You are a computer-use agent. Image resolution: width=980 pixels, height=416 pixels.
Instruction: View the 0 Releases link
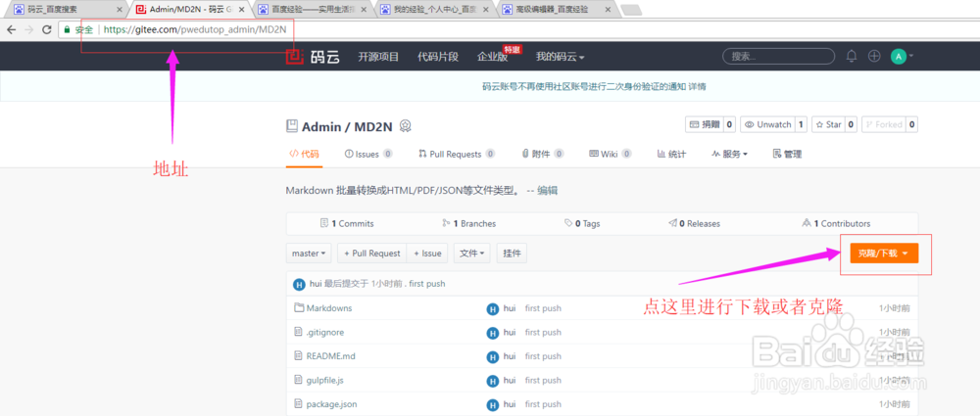(695, 223)
